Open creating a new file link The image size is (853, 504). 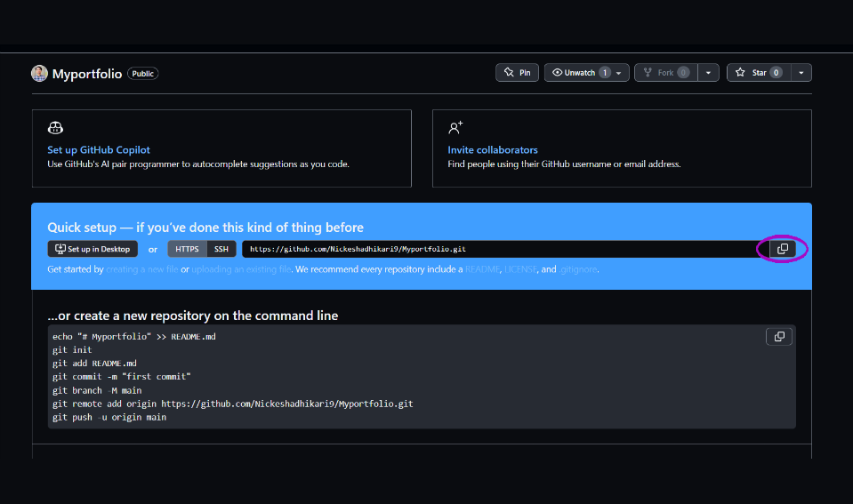click(142, 269)
